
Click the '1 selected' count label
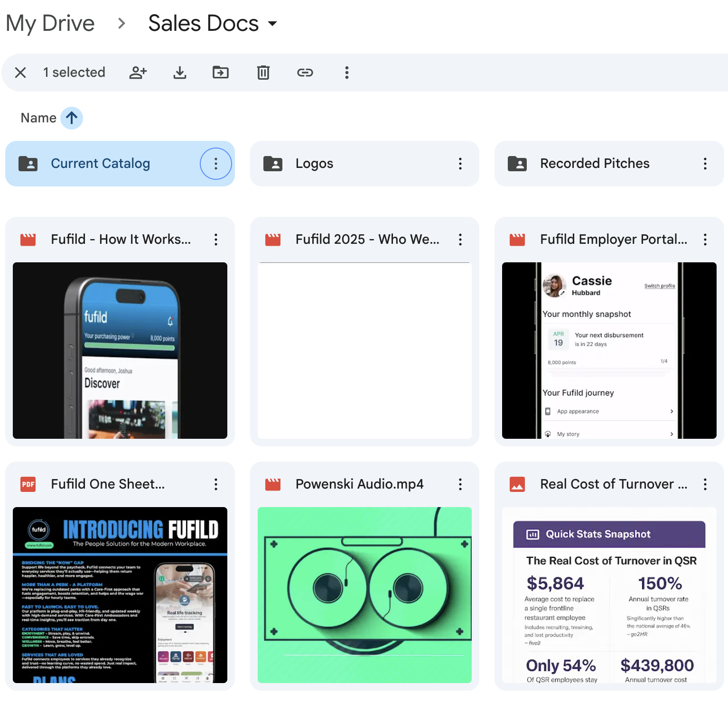[x=74, y=73]
